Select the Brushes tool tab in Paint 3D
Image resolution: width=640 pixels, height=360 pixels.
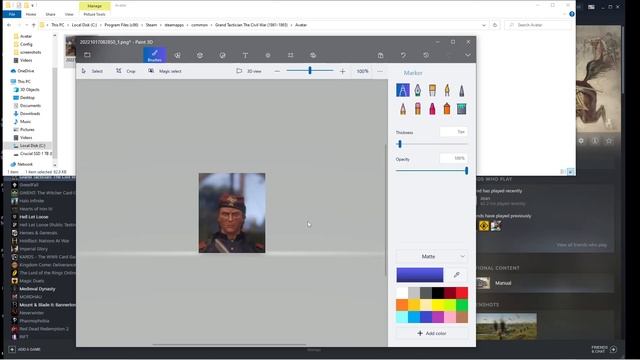(154, 55)
